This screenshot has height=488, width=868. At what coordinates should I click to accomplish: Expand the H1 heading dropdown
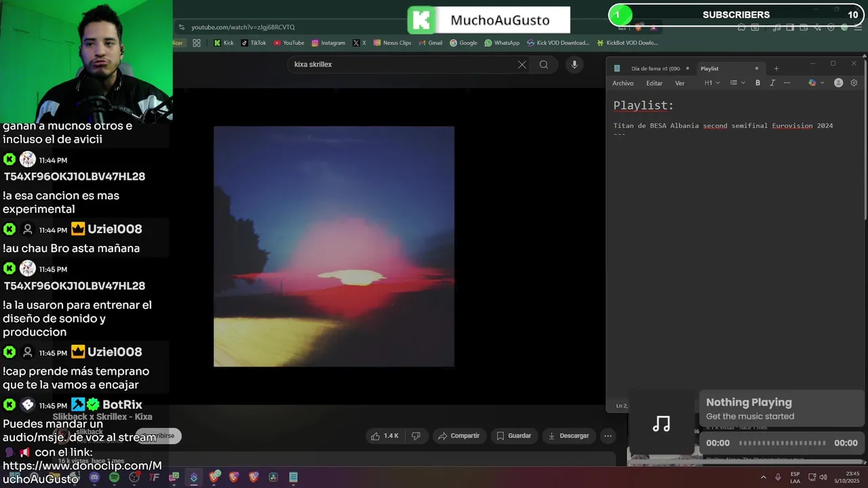pos(712,83)
